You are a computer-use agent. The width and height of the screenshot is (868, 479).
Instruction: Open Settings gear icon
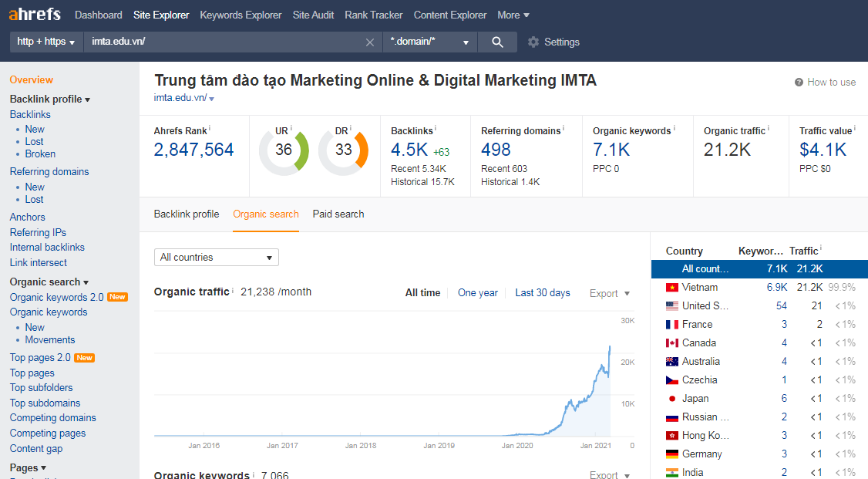tap(533, 42)
